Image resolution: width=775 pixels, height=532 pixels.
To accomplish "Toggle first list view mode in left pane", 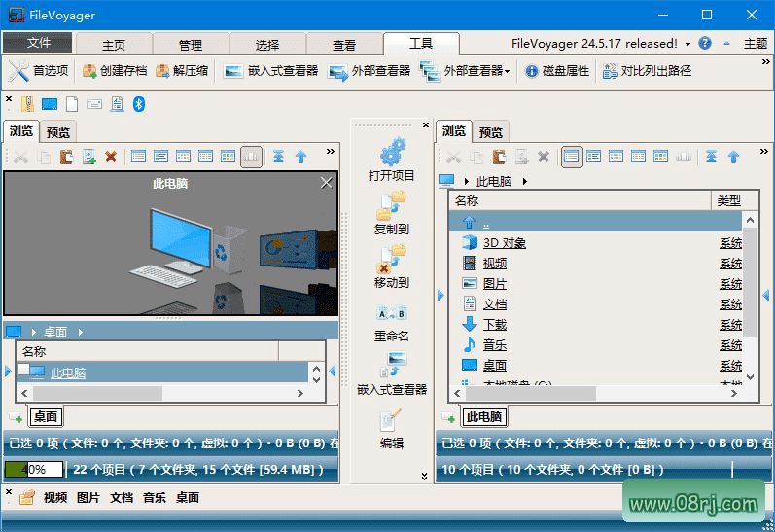I will [138, 157].
